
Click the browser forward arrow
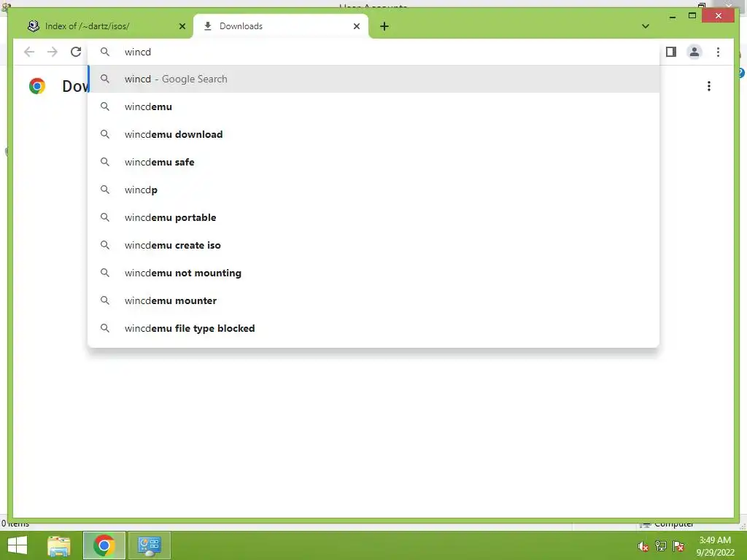[x=53, y=52]
